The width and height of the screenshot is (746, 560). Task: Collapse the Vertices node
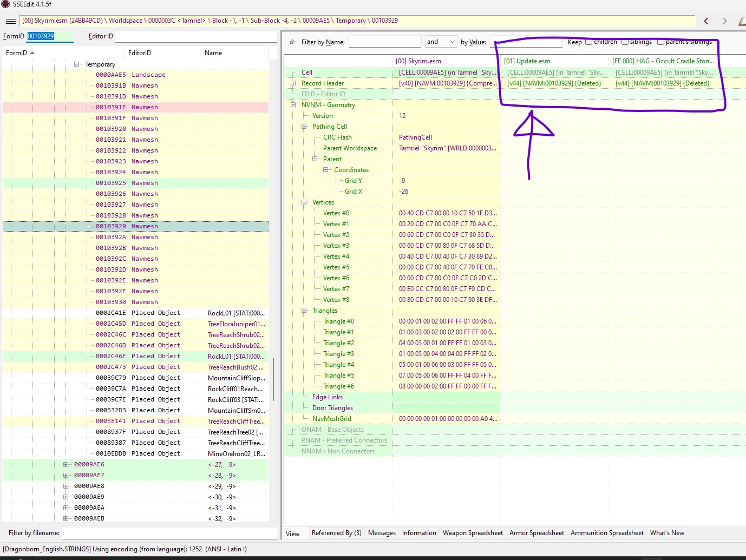(x=304, y=202)
